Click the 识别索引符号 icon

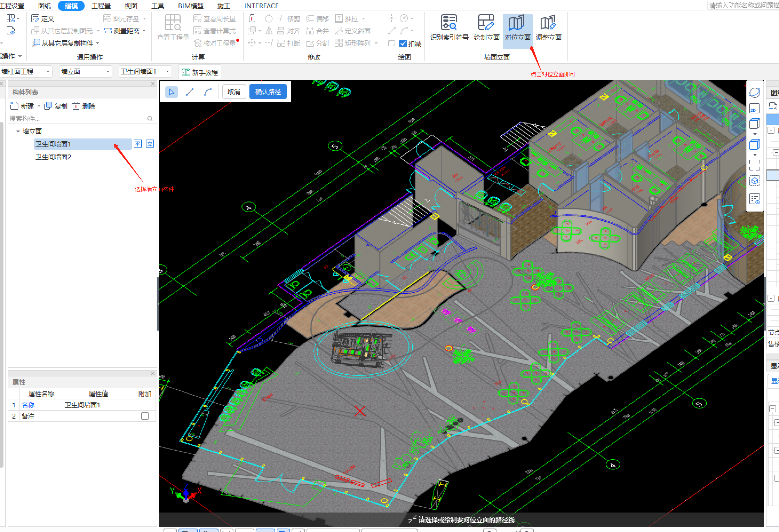click(x=449, y=22)
